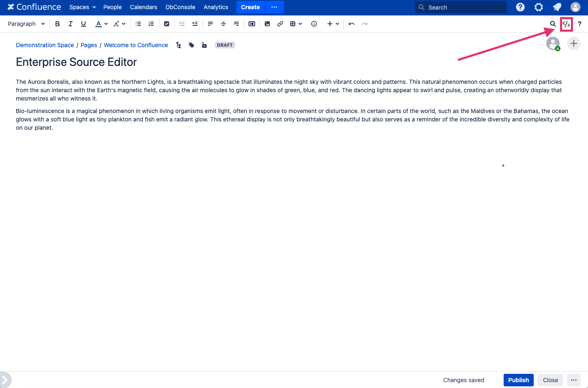
Task: Open the find and replace magnifier icon
Action: (x=553, y=24)
